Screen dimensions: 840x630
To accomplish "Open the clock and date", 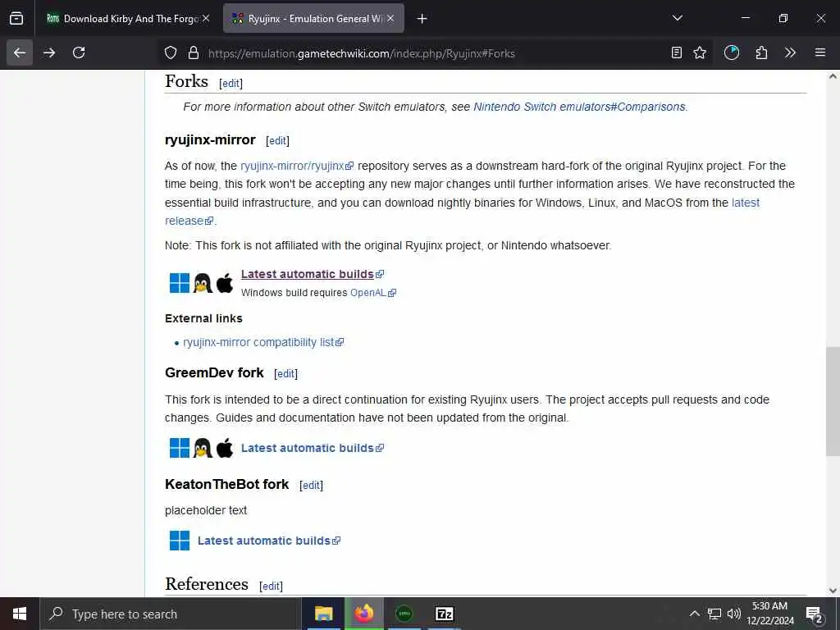I will [x=769, y=614].
